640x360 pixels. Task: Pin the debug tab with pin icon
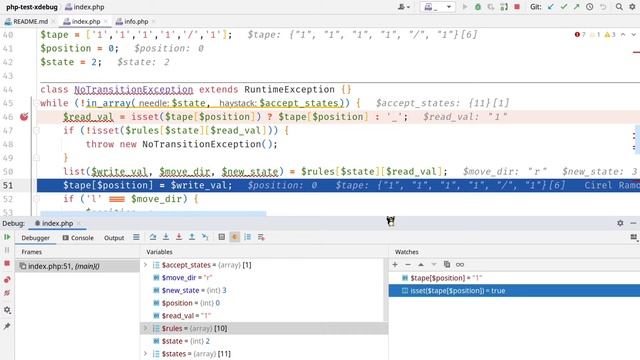[x=7, y=326]
